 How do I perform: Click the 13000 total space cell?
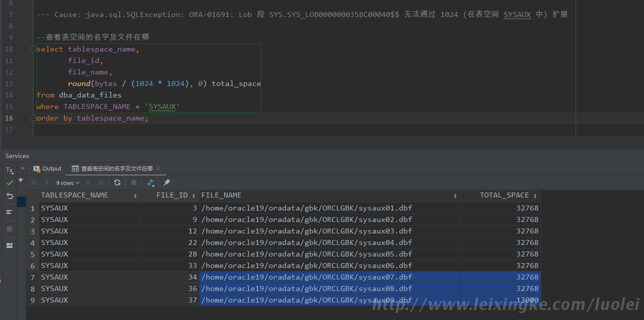(x=527, y=300)
